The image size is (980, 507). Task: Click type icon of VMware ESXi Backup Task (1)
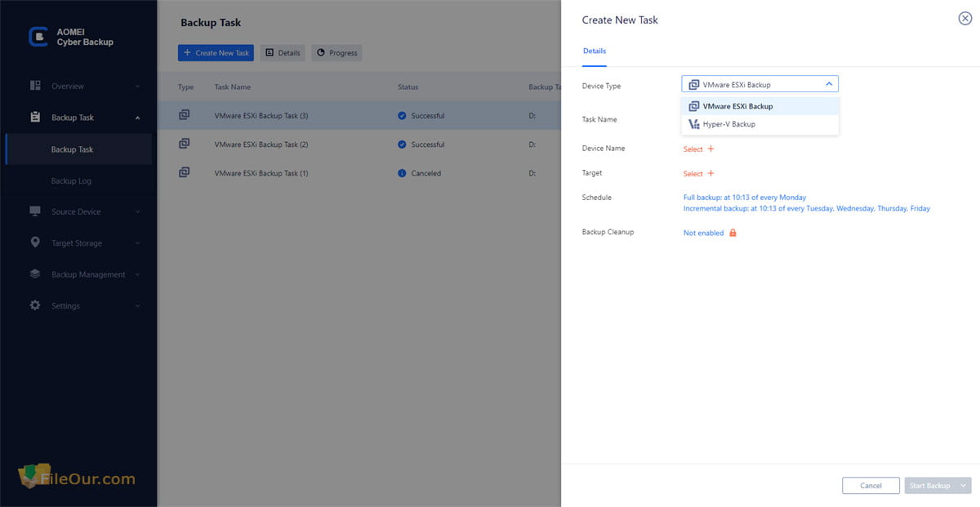185,172
